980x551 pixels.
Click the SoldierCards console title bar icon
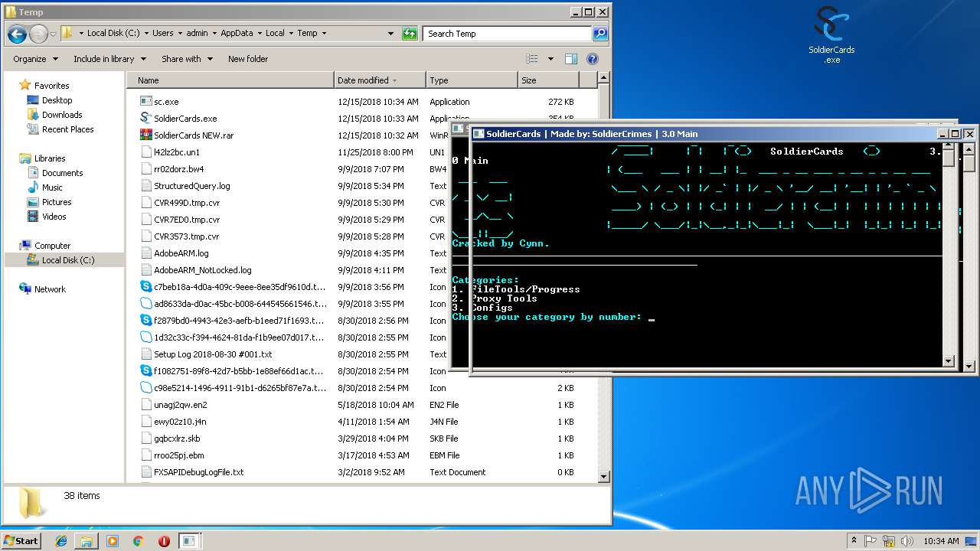tap(479, 134)
